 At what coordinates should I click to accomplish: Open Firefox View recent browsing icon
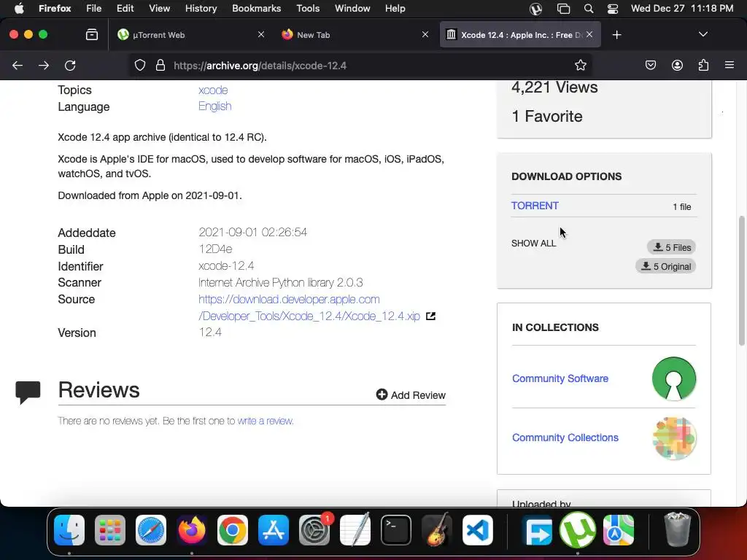click(x=91, y=34)
